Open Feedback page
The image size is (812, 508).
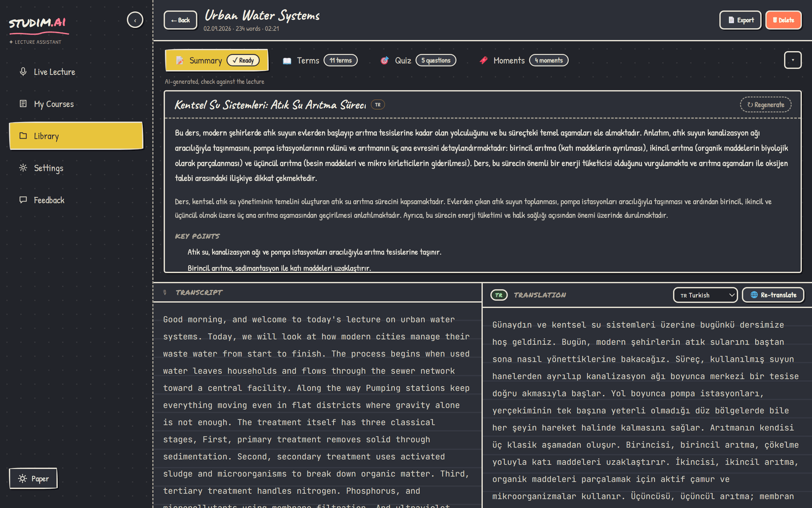pos(76,200)
